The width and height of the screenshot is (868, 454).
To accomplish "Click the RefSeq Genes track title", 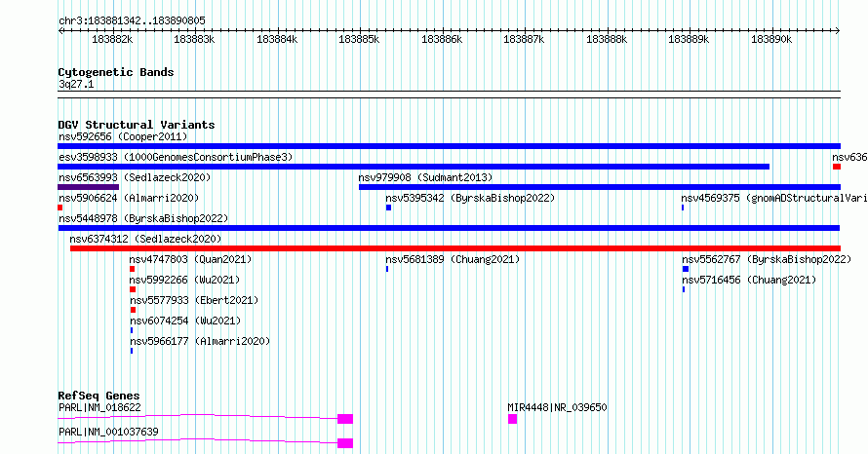I will [99, 396].
